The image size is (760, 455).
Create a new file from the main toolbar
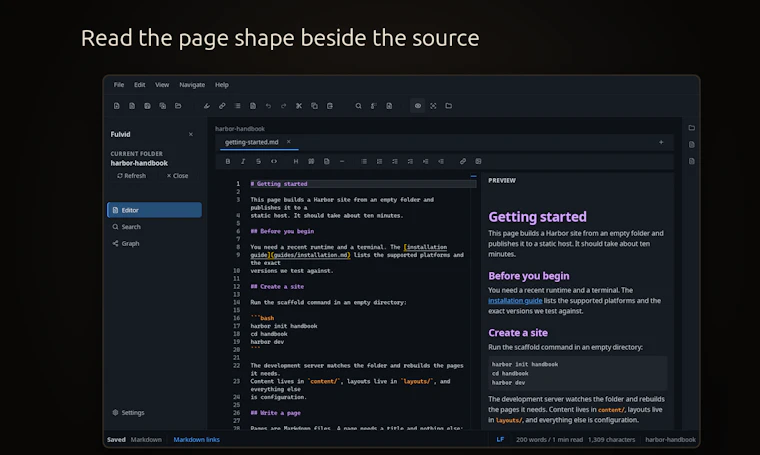[116, 106]
